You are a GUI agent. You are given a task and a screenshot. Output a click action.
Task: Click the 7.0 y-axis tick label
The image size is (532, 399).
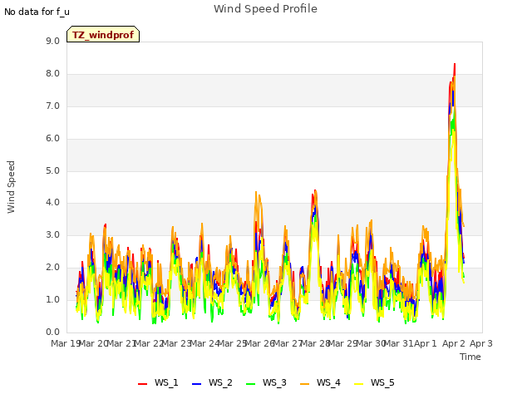[52, 106]
